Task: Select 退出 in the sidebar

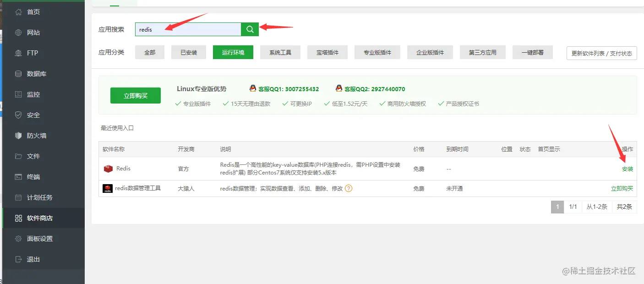Action: pyautogui.click(x=33, y=259)
